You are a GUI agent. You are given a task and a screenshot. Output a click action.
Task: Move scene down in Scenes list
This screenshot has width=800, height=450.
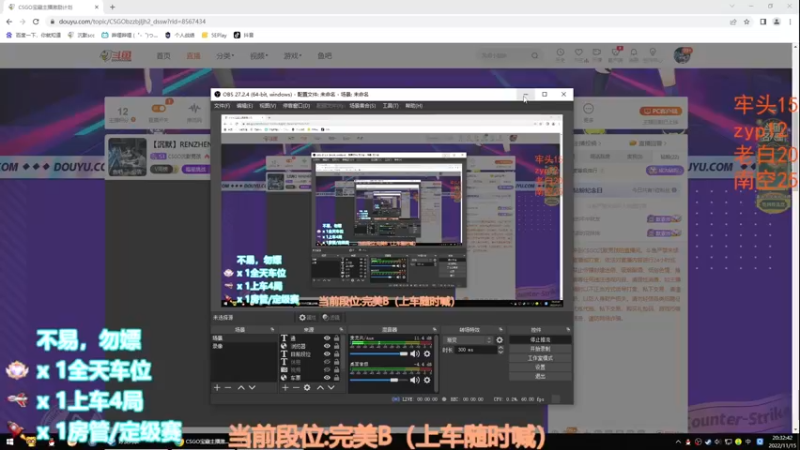pyautogui.click(x=252, y=388)
